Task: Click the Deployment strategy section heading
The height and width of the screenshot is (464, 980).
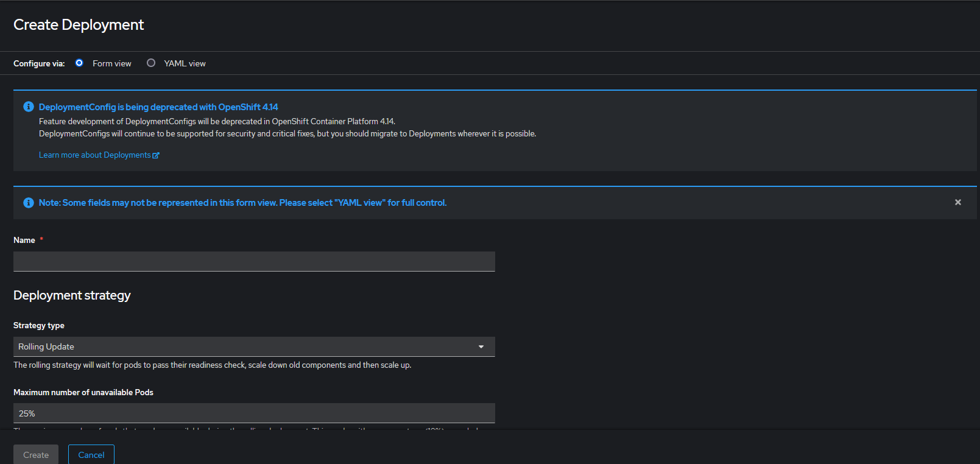Action: pos(72,295)
